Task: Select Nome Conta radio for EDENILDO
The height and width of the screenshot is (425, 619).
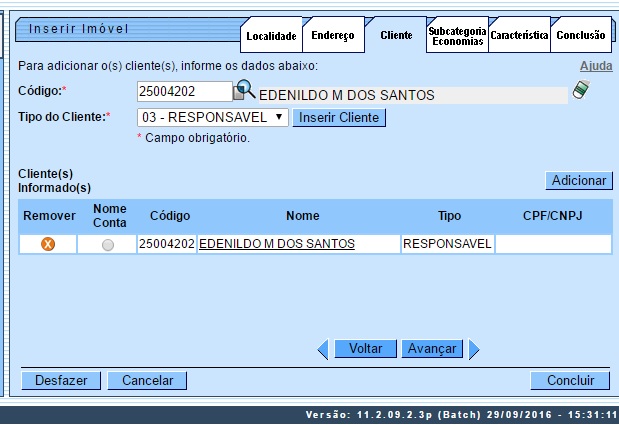Action: [x=108, y=244]
